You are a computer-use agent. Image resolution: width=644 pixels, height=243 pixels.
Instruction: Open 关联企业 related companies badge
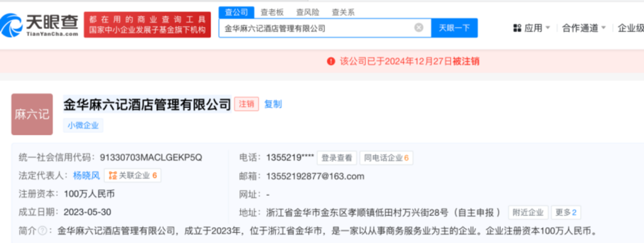pyautogui.click(x=132, y=175)
